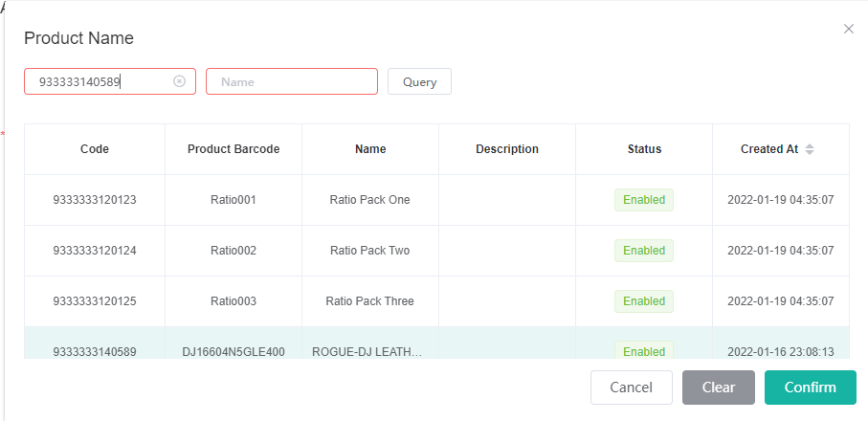Close the Product Name dialog
This screenshot has height=421, width=868.
(x=848, y=29)
